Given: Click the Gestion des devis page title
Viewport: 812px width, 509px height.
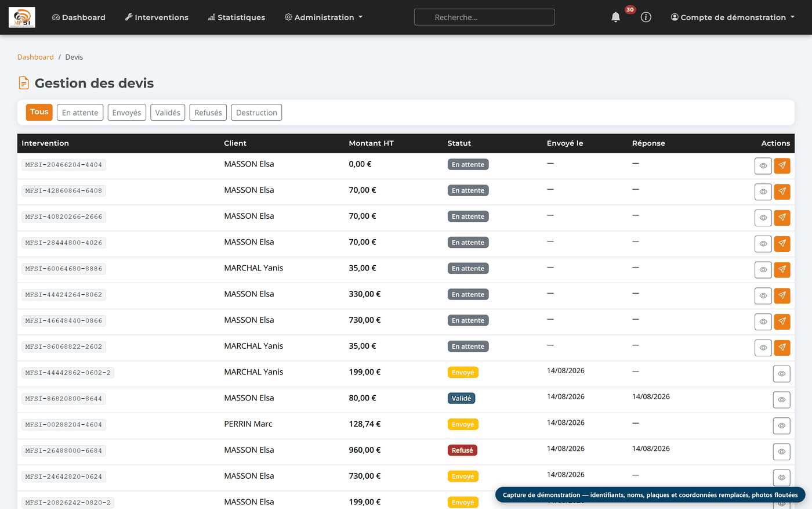Looking at the screenshot, I should pos(94,83).
